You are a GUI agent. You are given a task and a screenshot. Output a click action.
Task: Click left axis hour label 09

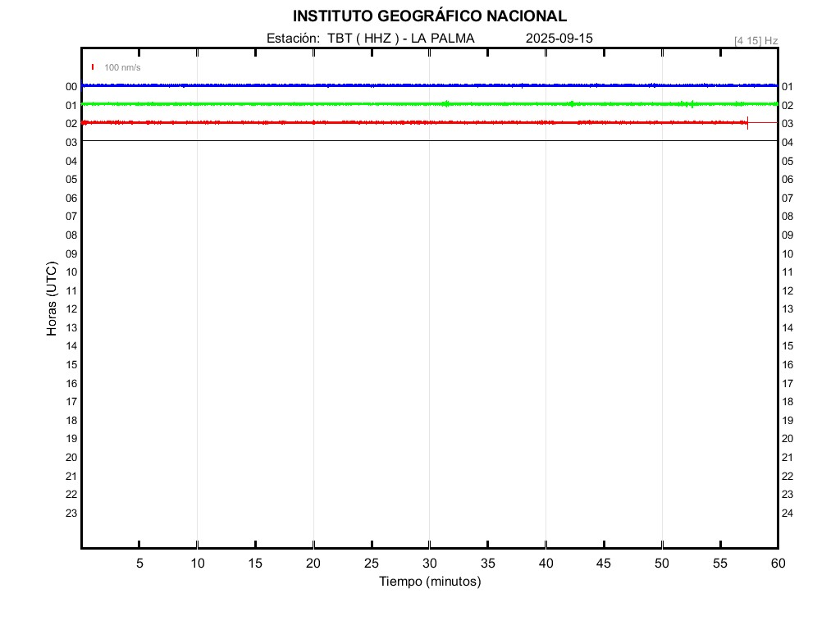click(x=71, y=254)
